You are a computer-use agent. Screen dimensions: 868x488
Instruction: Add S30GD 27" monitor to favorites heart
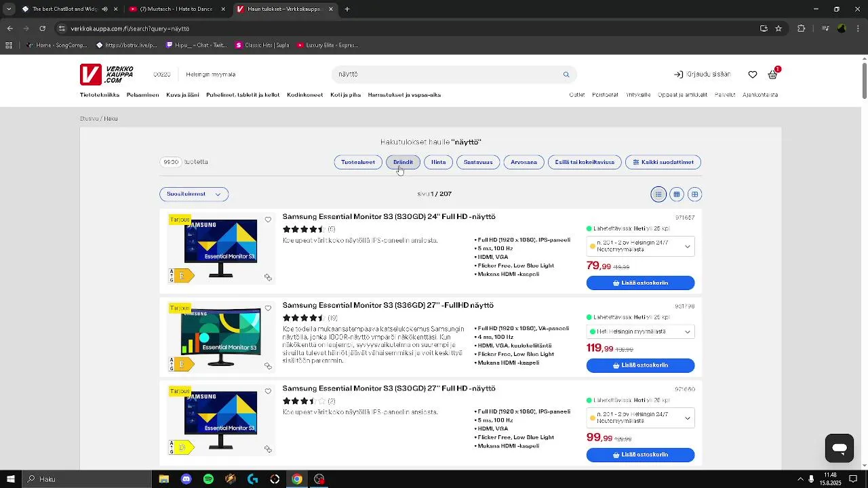(x=268, y=391)
